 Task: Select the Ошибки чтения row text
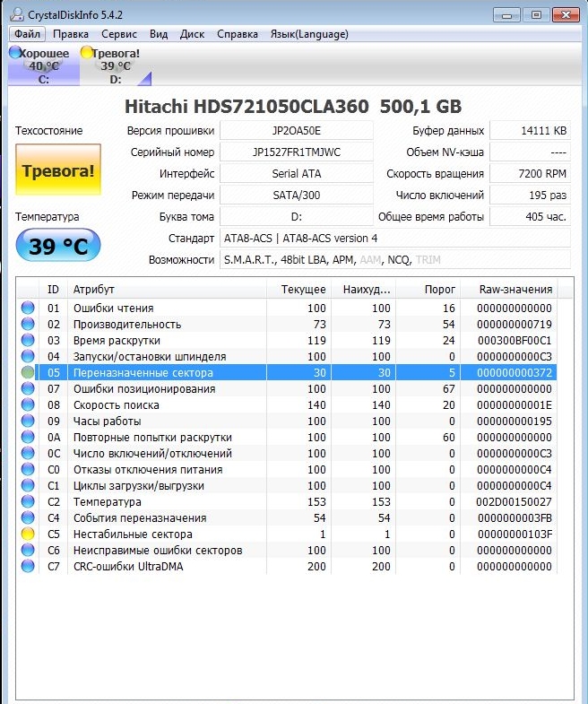click(x=114, y=308)
